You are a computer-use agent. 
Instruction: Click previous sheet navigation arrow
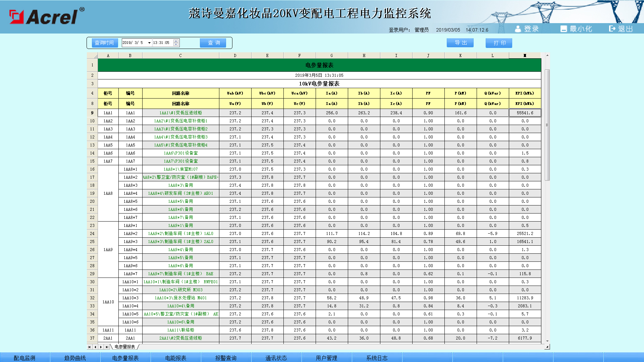pos(95,347)
